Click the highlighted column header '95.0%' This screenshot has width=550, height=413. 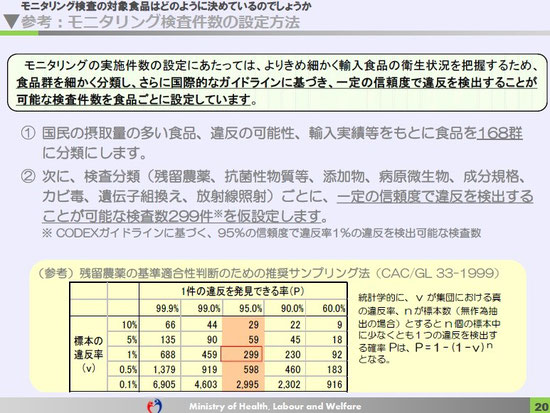(250, 308)
